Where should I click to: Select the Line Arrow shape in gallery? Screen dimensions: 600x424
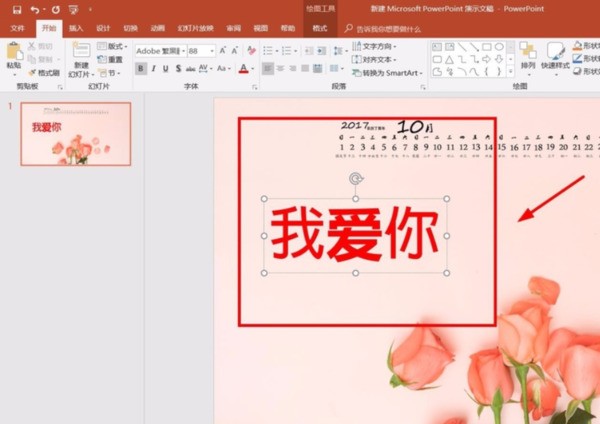point(474,47)
